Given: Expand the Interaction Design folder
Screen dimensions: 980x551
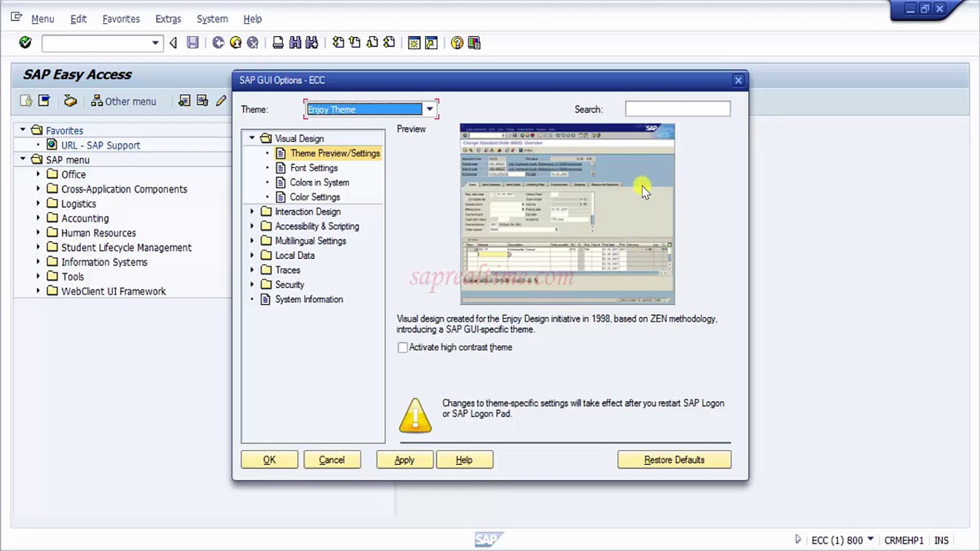Looking at the screenshot, I should 252,211.
